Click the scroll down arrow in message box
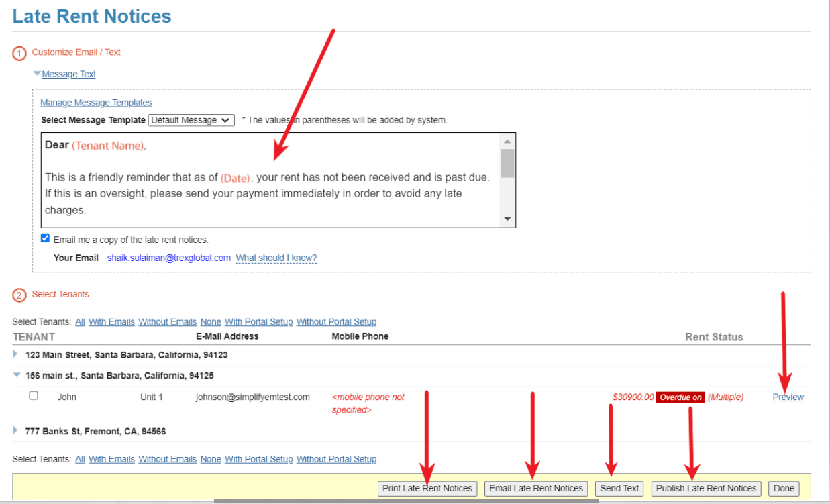Viewport: 830px width, 504px height. (508, 219)
